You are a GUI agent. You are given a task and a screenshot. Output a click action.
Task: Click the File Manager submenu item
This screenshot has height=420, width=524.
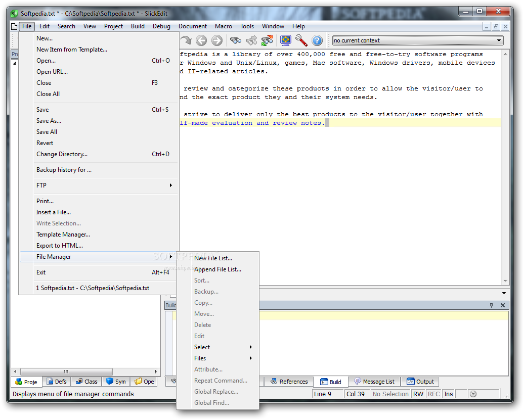pos(98,257)
